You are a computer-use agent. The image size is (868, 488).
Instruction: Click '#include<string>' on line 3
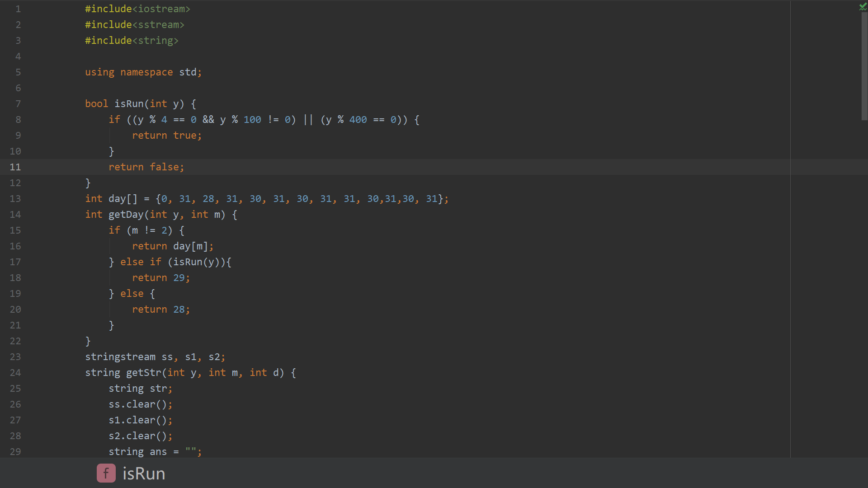(x=132, y=41)
